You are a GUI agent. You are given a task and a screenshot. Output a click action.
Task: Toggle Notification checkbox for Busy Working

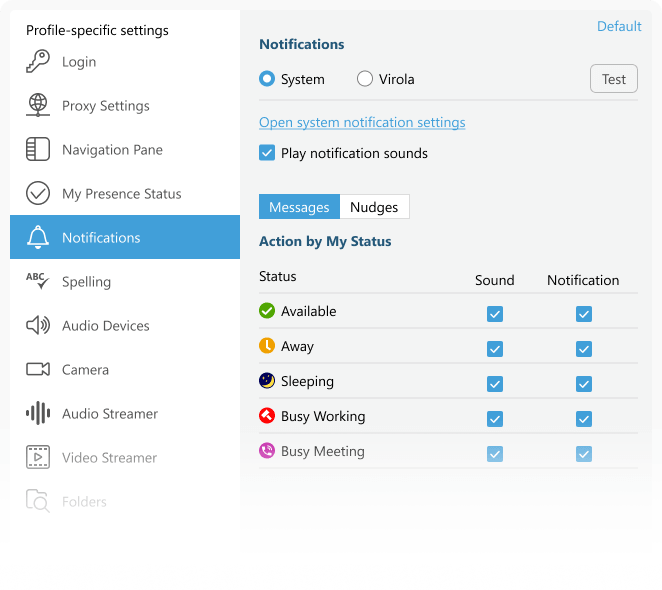[x=584, y=419]
